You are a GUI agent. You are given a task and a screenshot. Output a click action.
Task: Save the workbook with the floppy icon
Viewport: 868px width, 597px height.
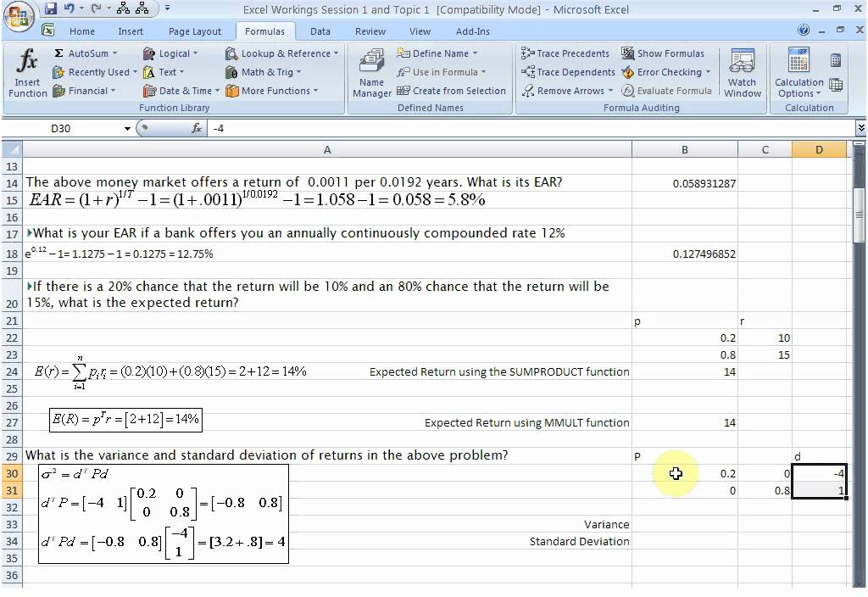coord(51,8)
